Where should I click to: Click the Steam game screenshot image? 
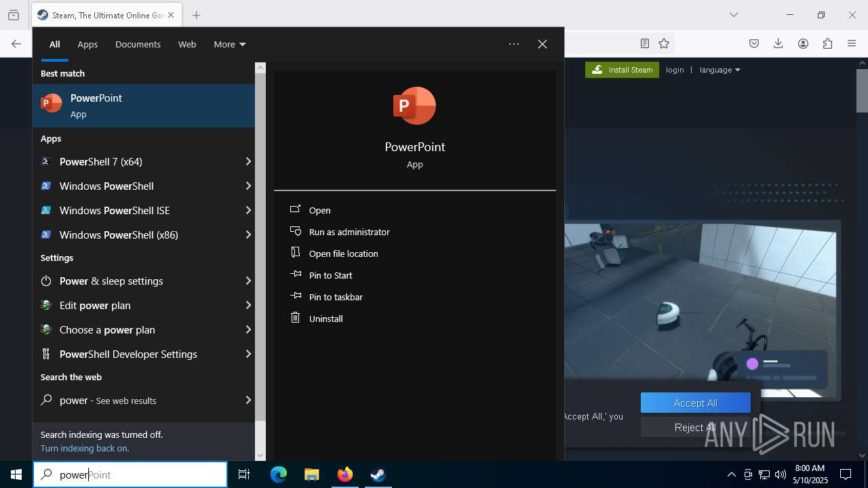(x=701, y=310)
